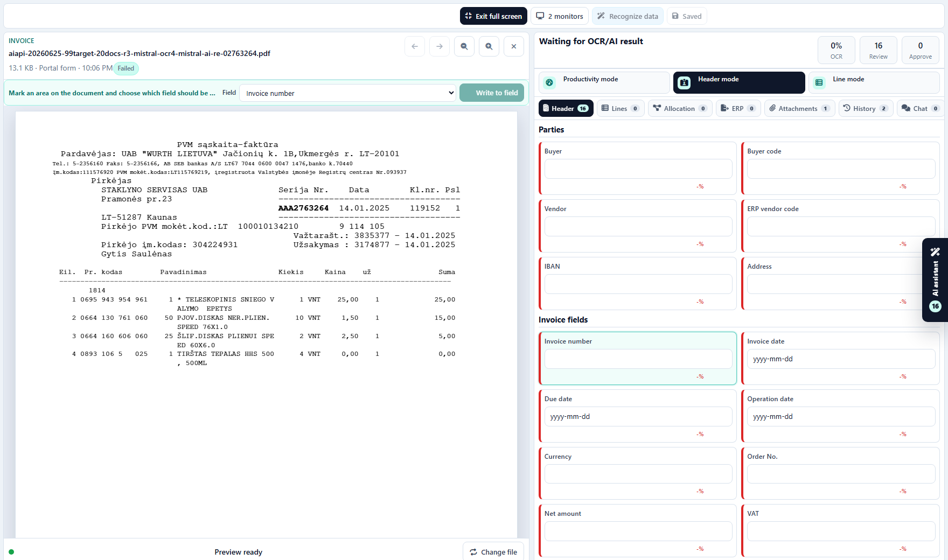Open the Allocation tab
This screenshot has height=560, width=948.
680,108
